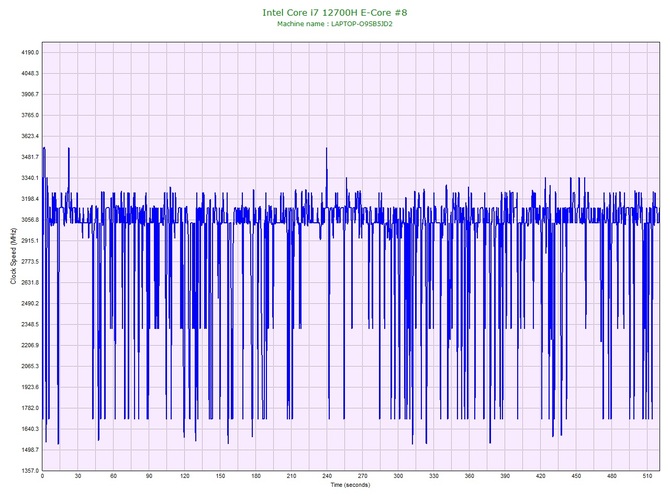Click the 240 tick on time axis
Viewport: 670px width, 502px height.
[327, 476]
